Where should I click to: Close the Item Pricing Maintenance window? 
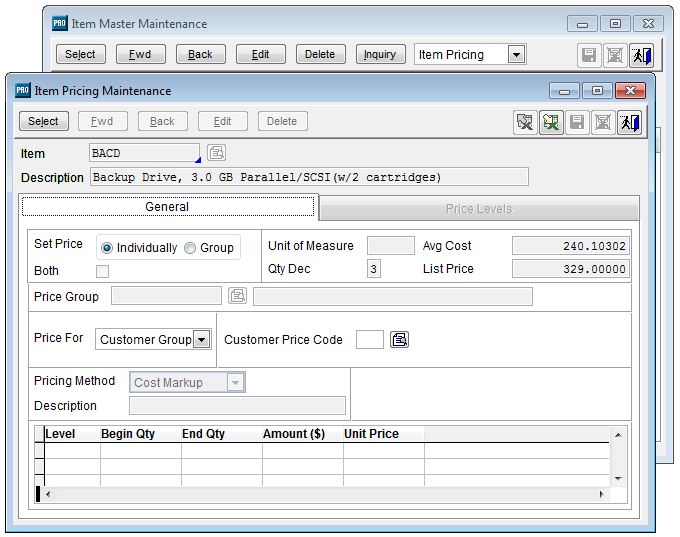tap(630, 91)
